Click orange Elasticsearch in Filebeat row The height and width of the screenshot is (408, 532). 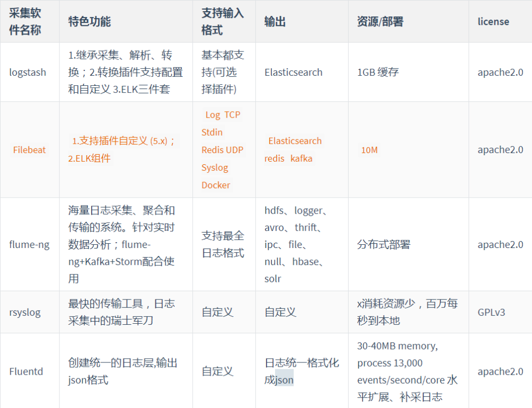[x=295, y=141]
